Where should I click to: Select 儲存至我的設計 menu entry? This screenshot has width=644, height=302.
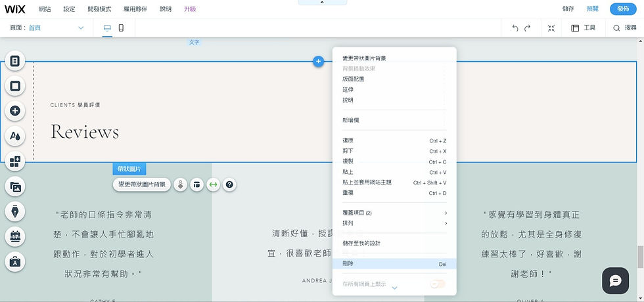pos(394,244)
